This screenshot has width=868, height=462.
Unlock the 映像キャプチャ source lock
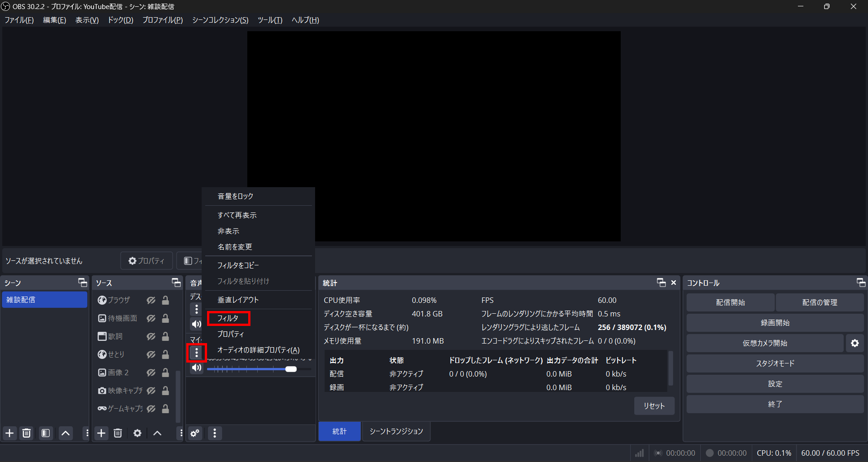(x=165, y=391)
